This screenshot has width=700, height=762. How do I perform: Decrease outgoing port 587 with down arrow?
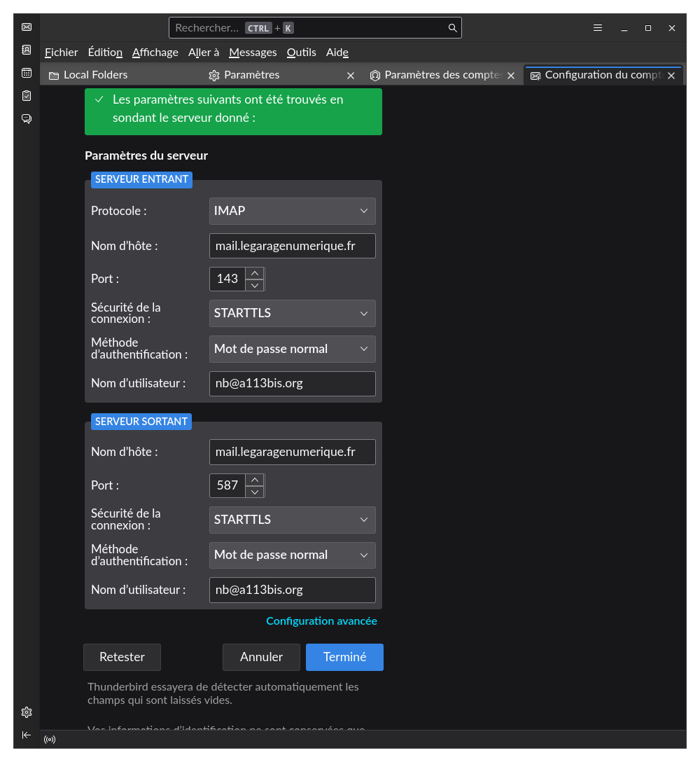point(255,492)
